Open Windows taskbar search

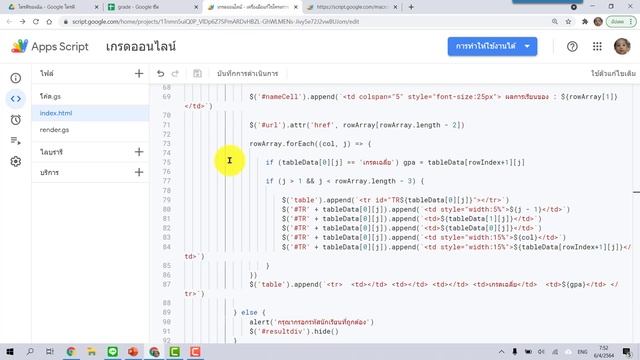[x=30, y=351]
